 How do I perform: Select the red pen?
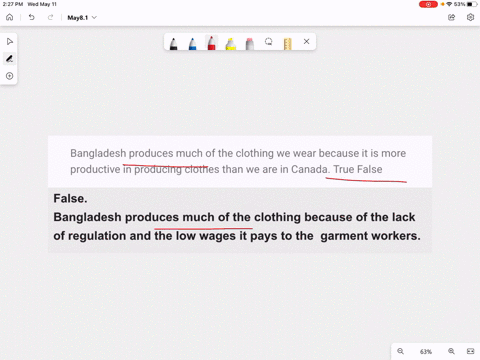click(211, 43)
